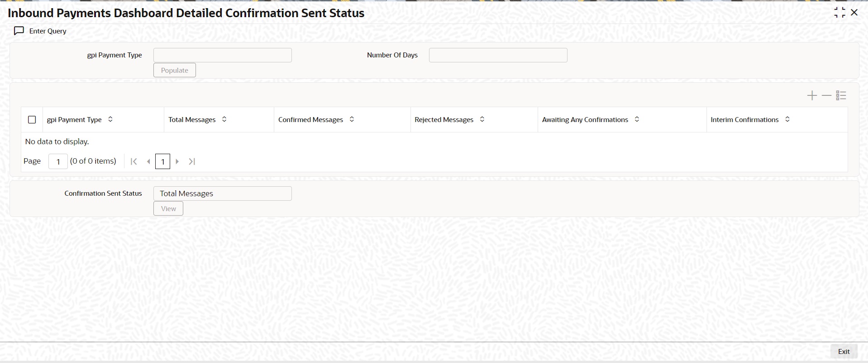Click the Enter Query label
Screen dimensions: 868x363
click(48, 31)
